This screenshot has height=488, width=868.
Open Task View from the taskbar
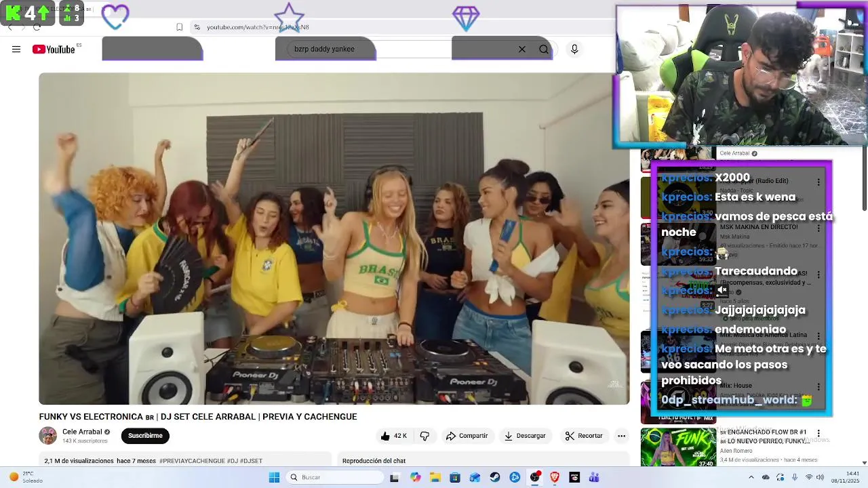[x=394, y=477]
